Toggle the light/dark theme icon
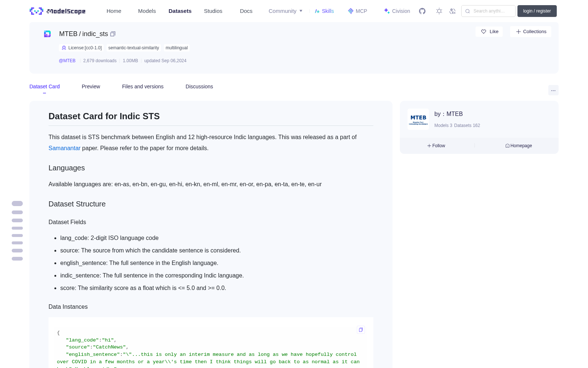 (439, 11)
